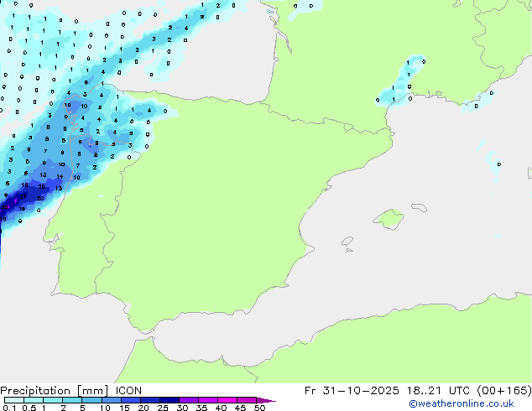Click the '30' legend scale label
Viewport: 532px width, 411px height.
(182, 408)
